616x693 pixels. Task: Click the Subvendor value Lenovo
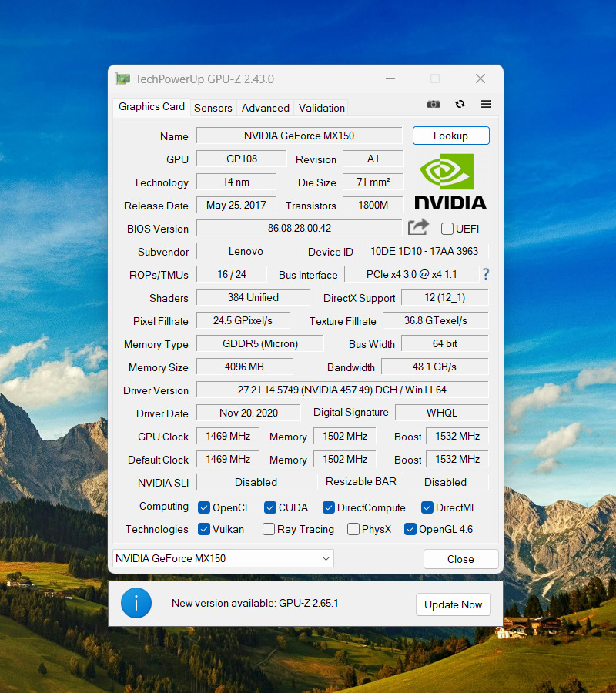[246, 251]
